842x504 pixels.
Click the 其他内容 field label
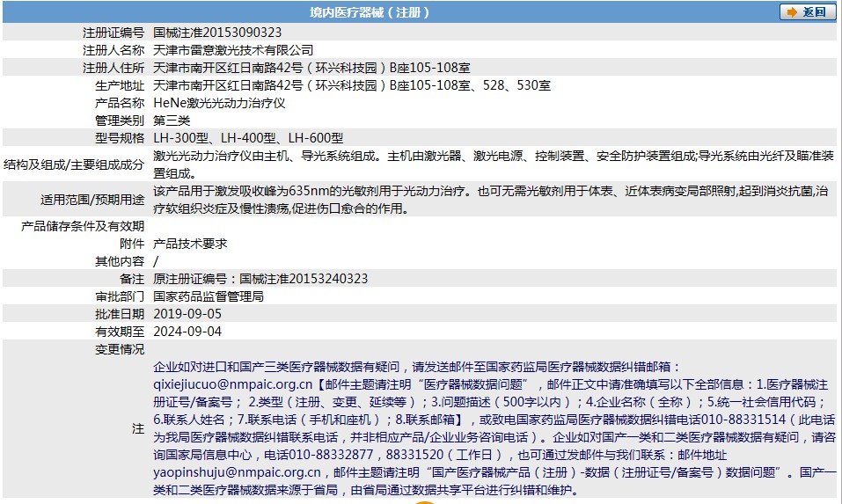click(120, 261)
